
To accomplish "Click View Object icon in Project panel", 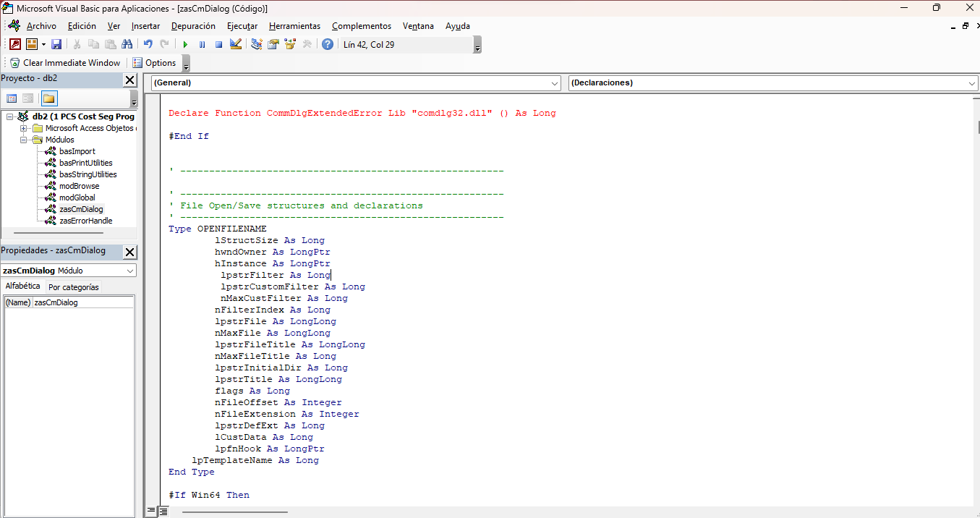I will click(27, 98).
